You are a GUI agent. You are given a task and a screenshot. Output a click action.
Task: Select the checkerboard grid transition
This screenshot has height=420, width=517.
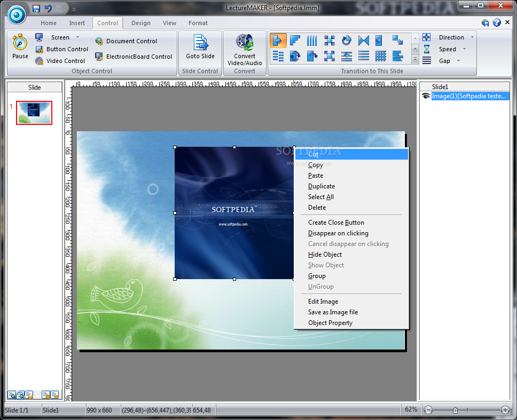pos(380,56)
